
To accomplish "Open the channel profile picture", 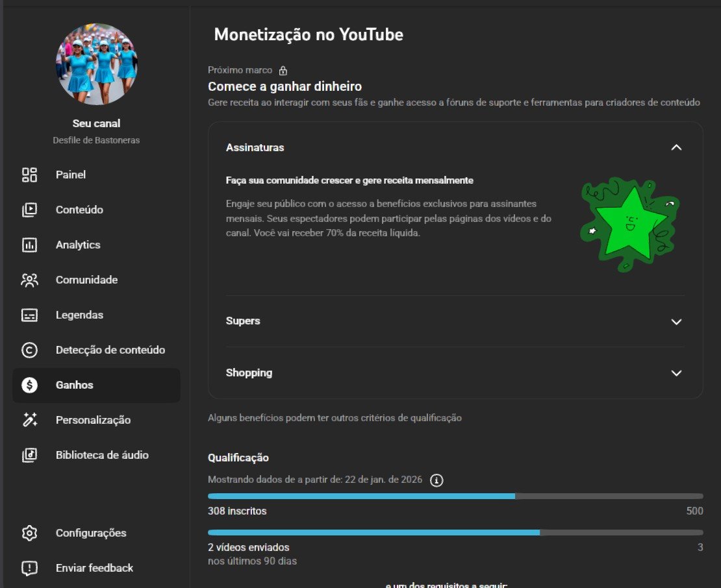I will (96, 64).
